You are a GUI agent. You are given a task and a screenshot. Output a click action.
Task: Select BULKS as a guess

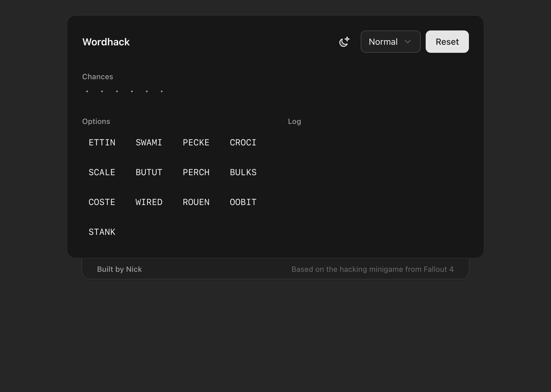[x=243, y=172]
